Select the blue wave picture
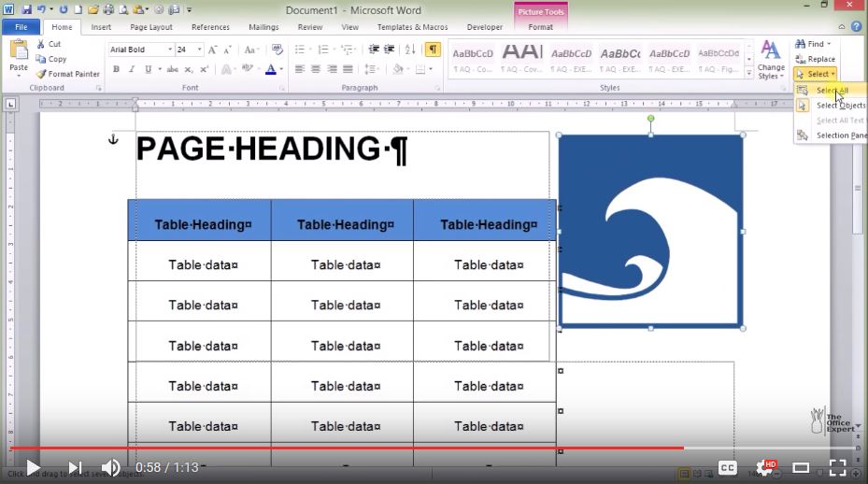 [650, 232]
